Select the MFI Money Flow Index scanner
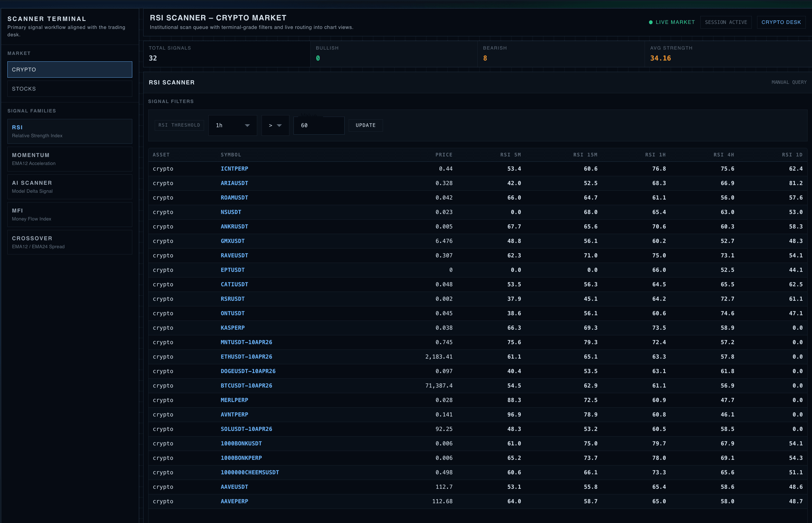Image resolution: width=812 pixels, height=523 pixels. pyautogui.click(x=70, y=214)
